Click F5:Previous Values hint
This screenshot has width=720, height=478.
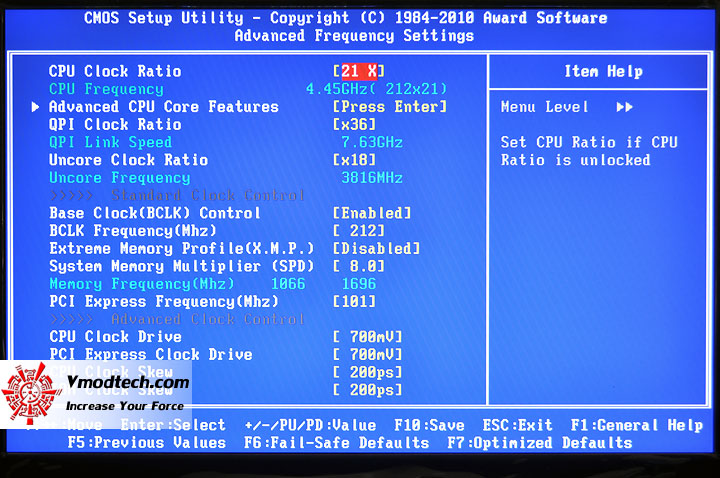pyautogui.click(x=146, y=443)
